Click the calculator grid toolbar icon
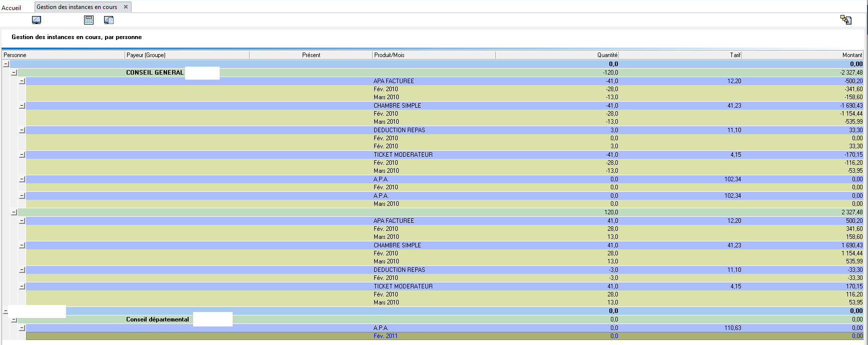This screenshot has width=868, height=345. (x=89, y=20)
